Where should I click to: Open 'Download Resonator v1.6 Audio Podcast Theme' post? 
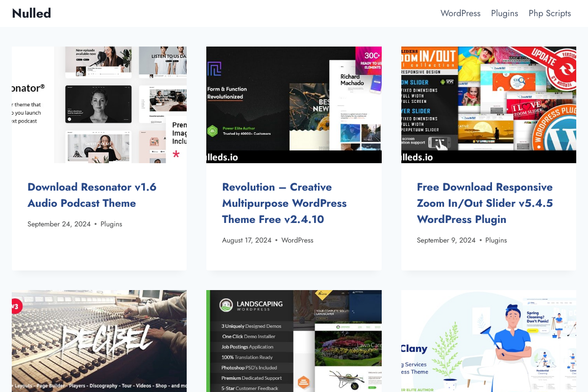click(x=92, y=195)
